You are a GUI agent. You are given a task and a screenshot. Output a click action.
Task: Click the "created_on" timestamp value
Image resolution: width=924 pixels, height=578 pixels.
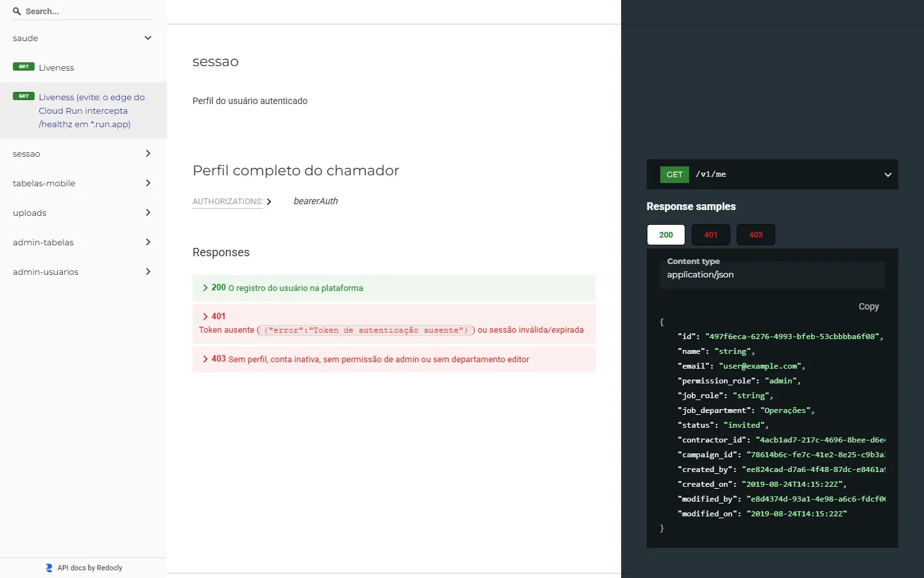point(792,484)
